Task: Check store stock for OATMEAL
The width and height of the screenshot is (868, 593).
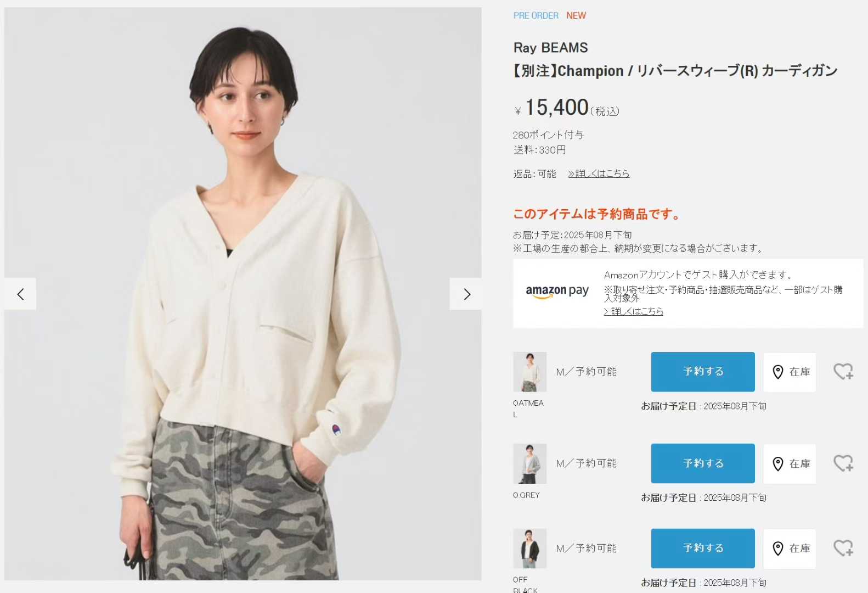Action: coord(790,372)
